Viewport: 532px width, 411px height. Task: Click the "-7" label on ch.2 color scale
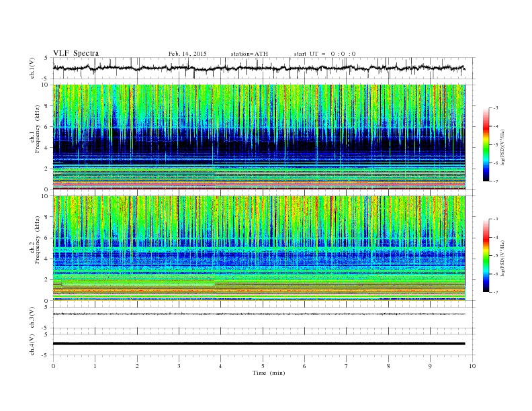pyautogui.click(x=495, y=292)
